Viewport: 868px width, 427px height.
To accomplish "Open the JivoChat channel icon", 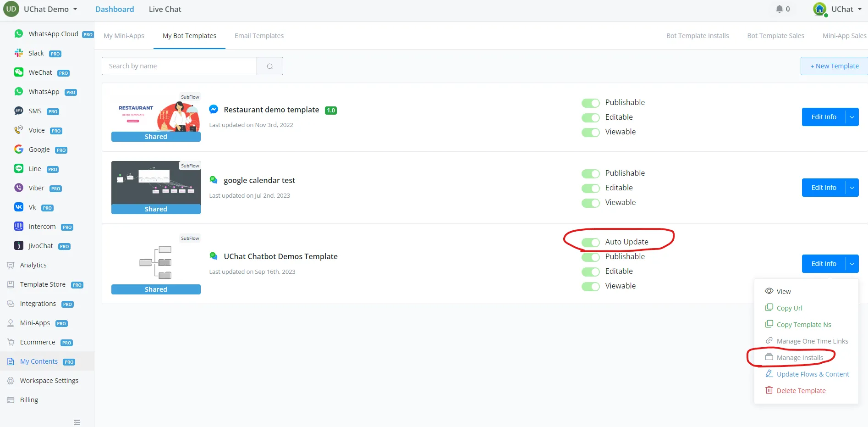I will (19, 245).
